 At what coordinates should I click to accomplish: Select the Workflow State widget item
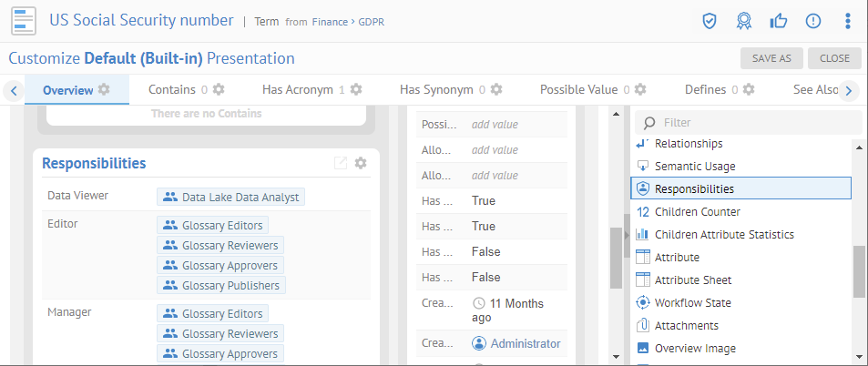[692, 303]
